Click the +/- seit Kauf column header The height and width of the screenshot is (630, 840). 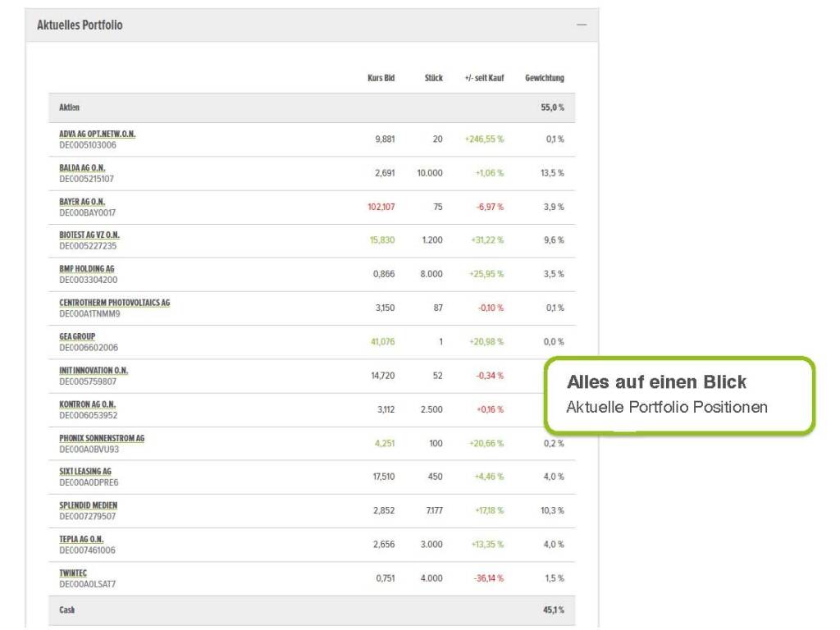click(484, 78)
